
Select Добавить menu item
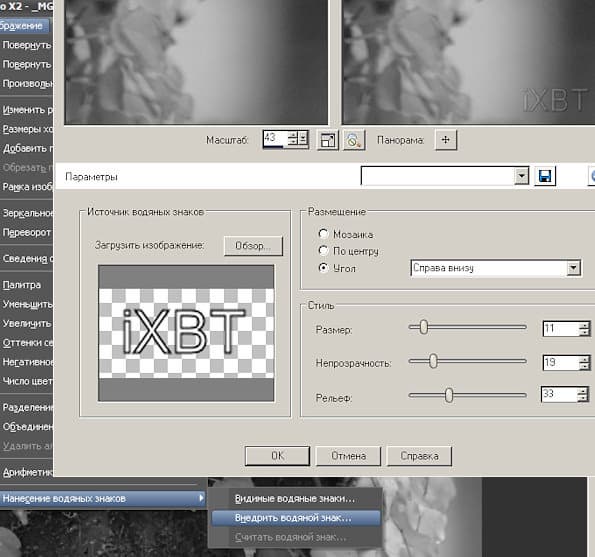tap(27, 148)
